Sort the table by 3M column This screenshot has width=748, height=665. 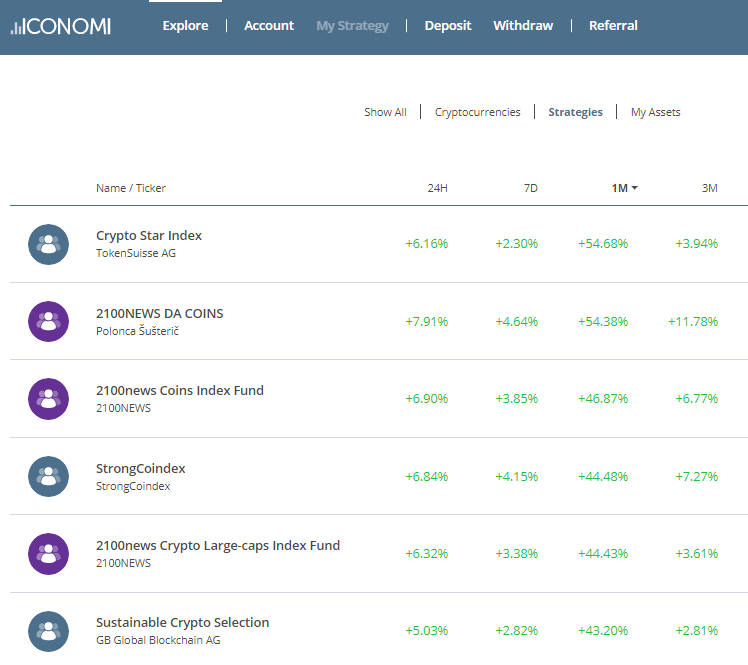click(x=709, y=188)
